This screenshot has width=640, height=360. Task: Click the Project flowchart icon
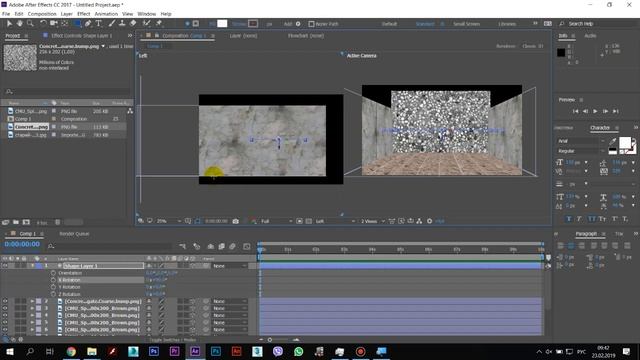coord(130,111)
